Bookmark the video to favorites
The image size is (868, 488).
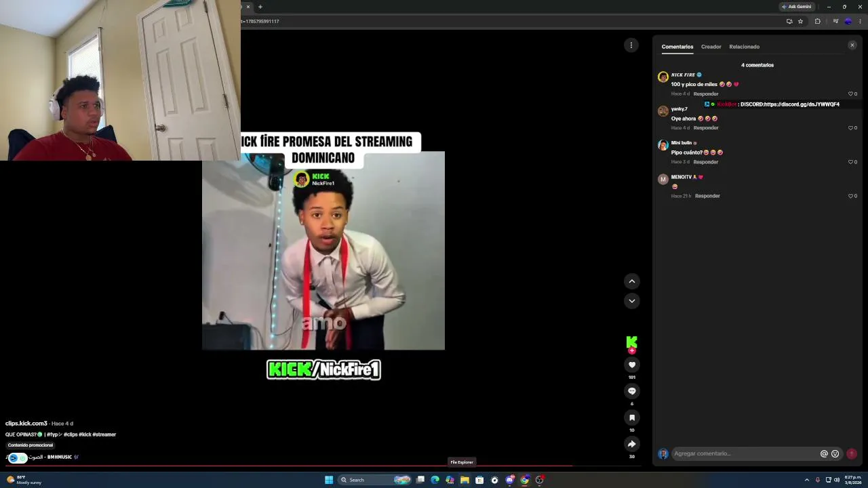(632, 418)
